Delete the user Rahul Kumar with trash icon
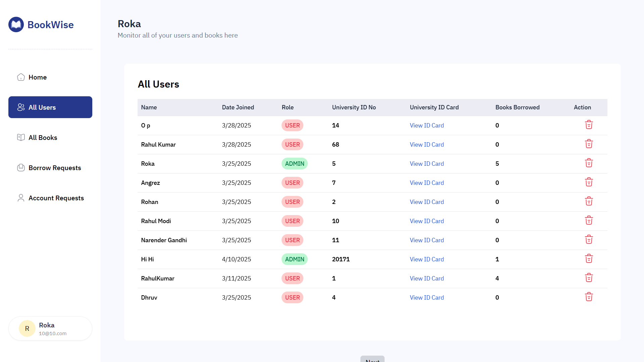The height and width of the screenshot is (362, 644). point(589,144)
